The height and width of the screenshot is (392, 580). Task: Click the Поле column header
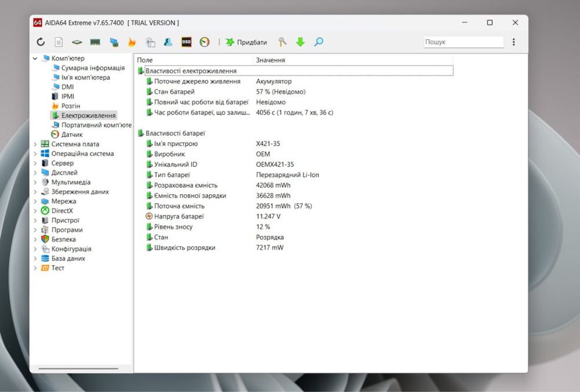click(194, 60)
